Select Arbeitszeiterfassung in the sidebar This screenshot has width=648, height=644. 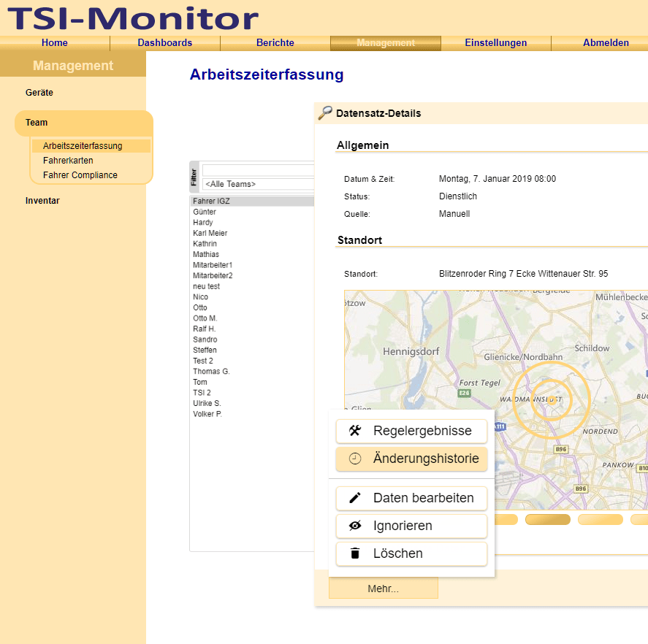coord(91,146)
